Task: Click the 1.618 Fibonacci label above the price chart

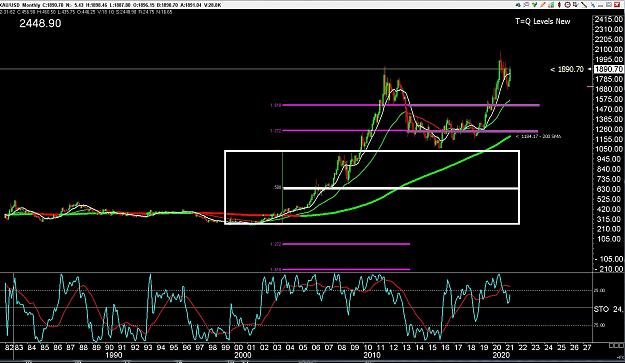Action: click(276, 106)
